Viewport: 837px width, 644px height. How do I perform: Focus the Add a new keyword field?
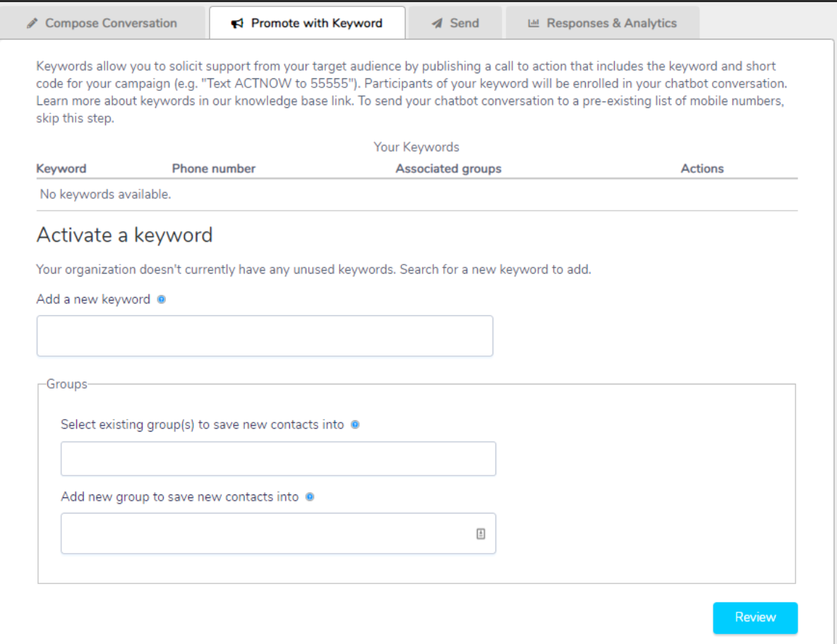tap(265, 336)
